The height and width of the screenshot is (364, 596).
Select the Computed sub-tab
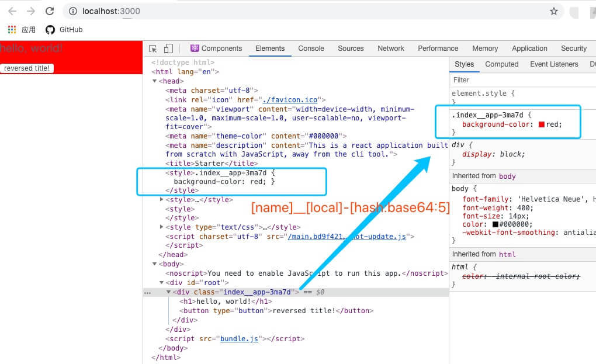[502, 64]
